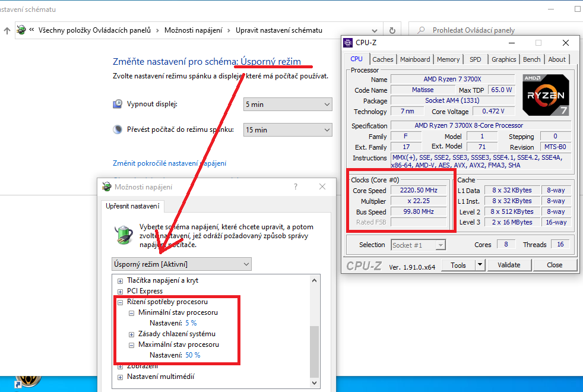
Task: Collapse Maximální stav procesoru node
Action: pos(131,345)
